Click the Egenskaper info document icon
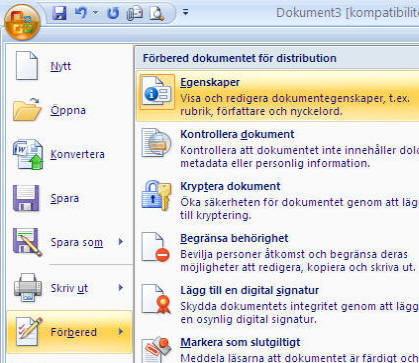The height and width of the screenshot is (363, 419). [157, 92]
